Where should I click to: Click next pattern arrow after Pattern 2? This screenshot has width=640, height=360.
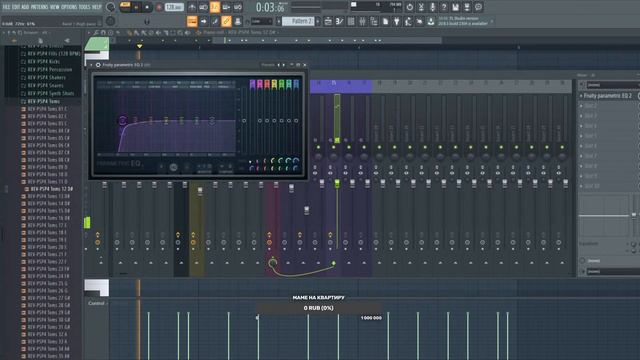(318, 21)
